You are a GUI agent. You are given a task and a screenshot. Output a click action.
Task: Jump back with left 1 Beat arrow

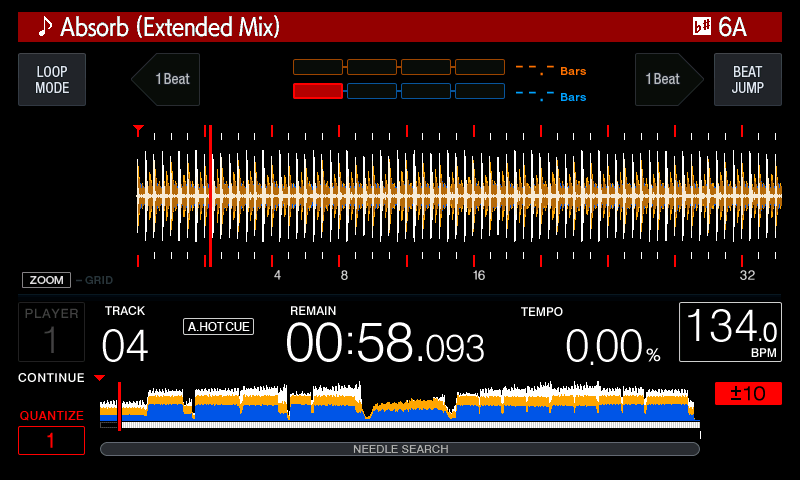click(165, 79)
